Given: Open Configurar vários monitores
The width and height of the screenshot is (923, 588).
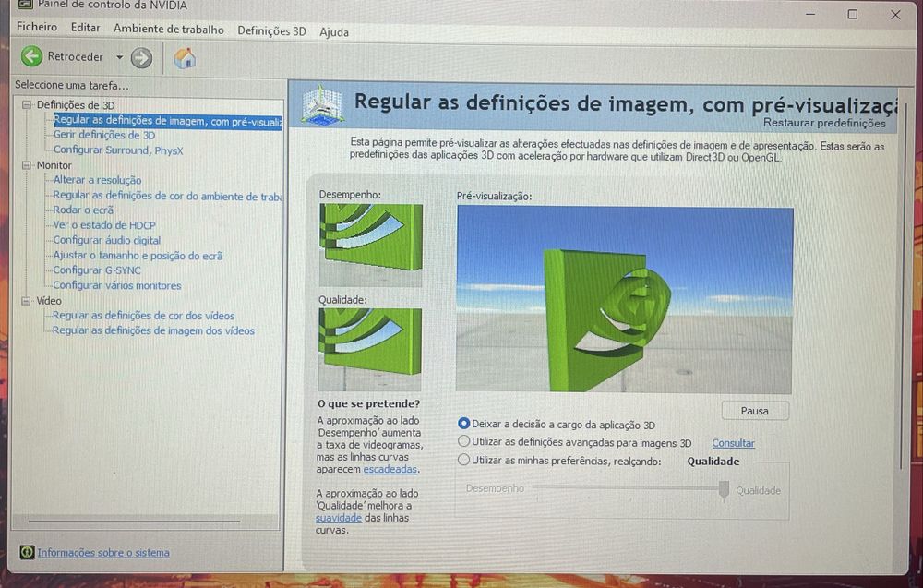Looking at the screenshot, I should pyautogui.click(x=116, y=286).
